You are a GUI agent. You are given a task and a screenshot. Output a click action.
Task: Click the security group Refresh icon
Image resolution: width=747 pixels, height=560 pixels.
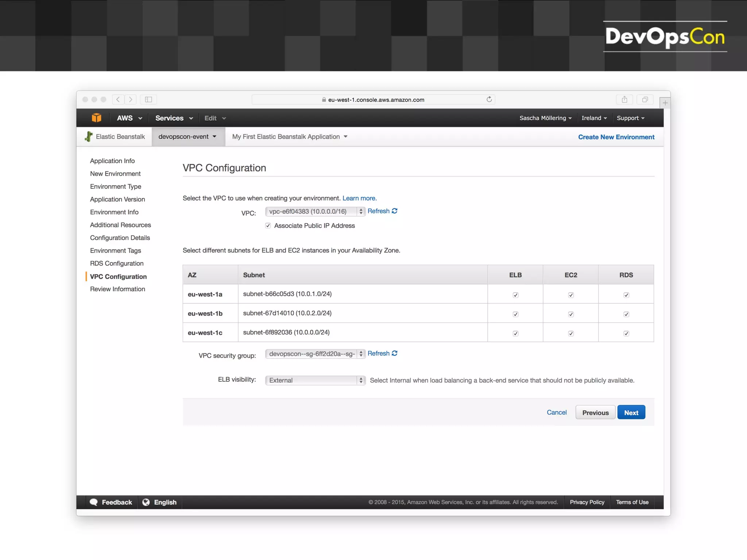coord(395,353)
